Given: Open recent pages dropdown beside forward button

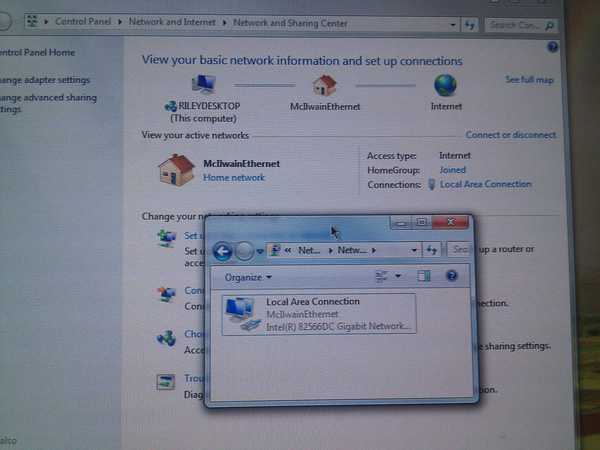Looking at the screenshot, I should [x=260, y=251].
